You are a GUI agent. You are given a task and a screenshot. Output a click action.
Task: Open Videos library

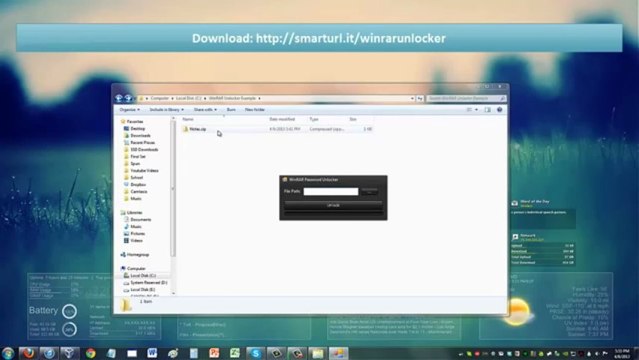coord(136,241)
